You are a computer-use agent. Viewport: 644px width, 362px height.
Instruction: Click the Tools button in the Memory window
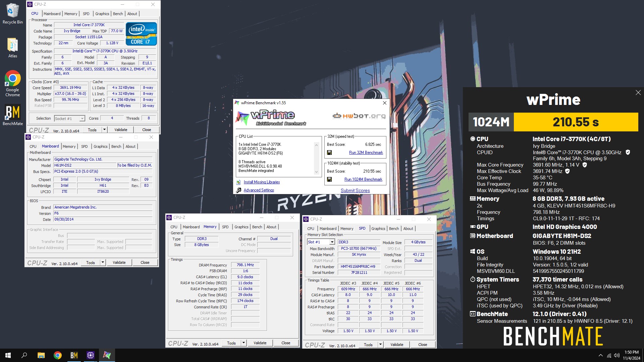[231, 343]
